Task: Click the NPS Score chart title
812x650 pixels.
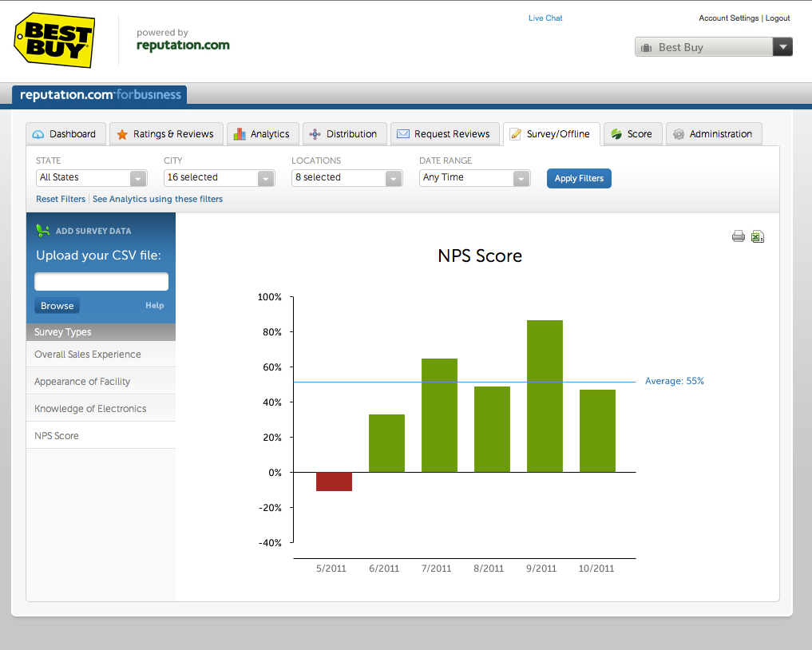Action: pyautogui.click(x=480, y=256)
